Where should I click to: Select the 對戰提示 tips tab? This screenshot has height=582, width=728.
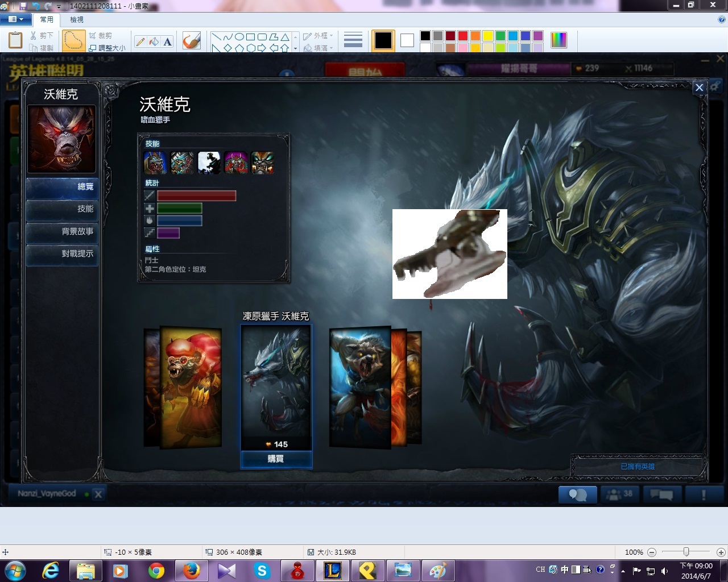[62, 254]
